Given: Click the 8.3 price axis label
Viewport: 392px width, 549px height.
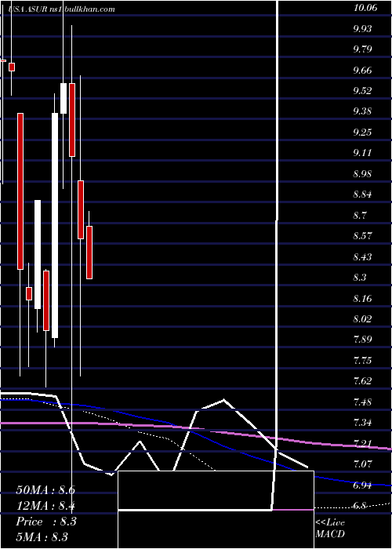Looking at the screenshot, I should pyautogui.click(x=360, y=277).
